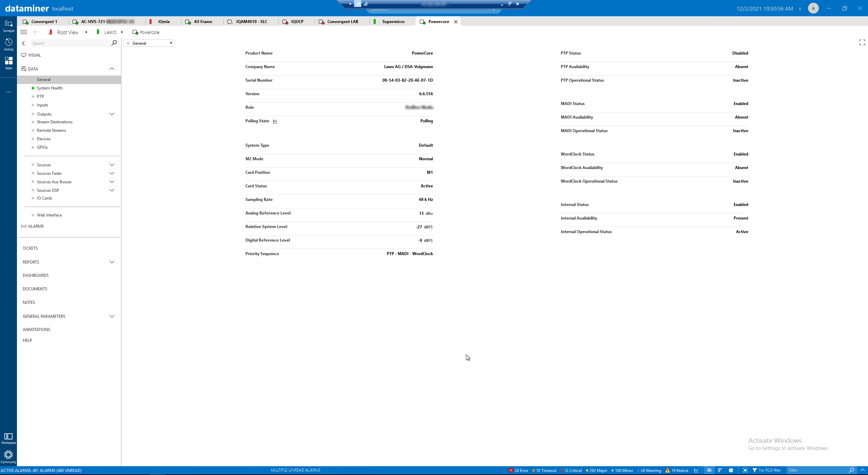The image size is (868, 475).
Task: Open the Root View breadcrumb arrow
Action: tap(86, 32)
